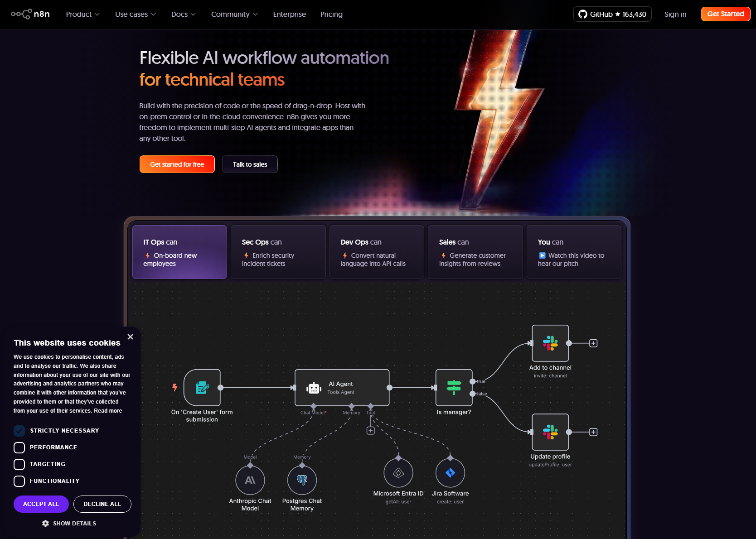756x539 pixels.
Task: Open the Enterprise page
Action: tap(290, 14)
